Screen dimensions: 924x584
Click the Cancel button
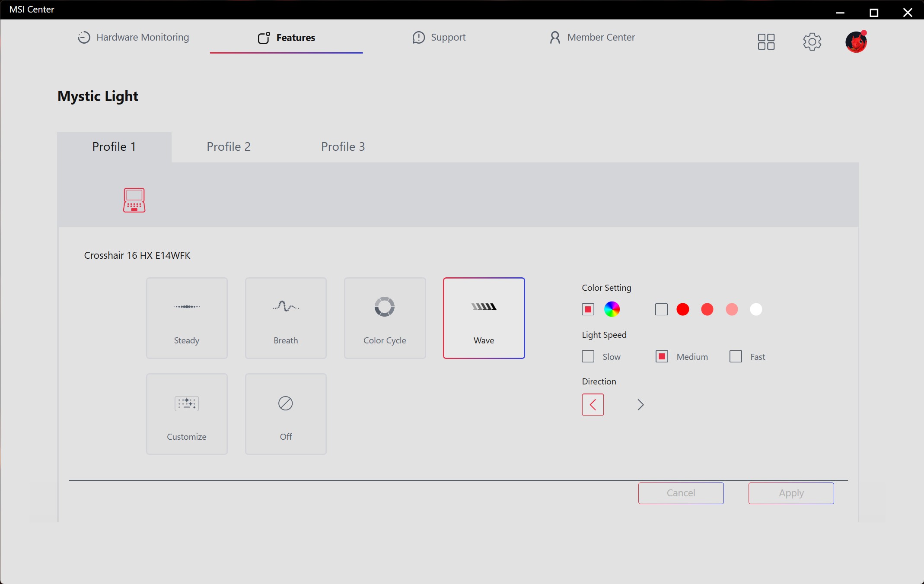[x=681, y=493]
